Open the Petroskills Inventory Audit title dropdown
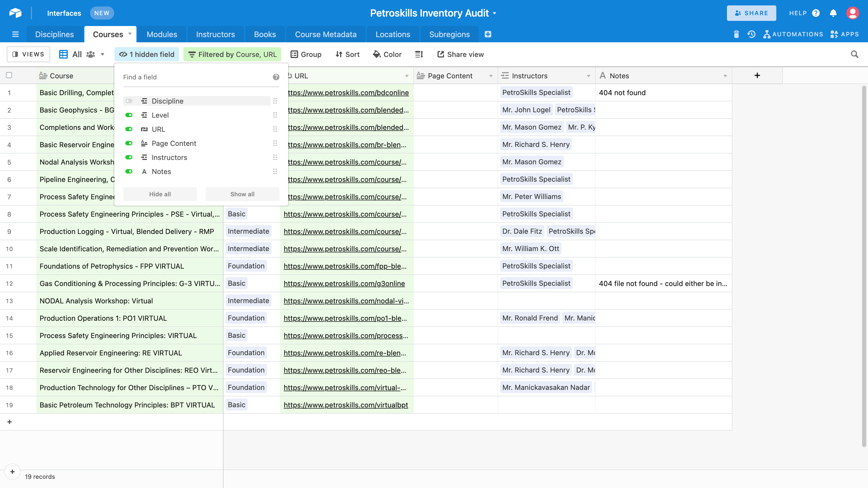This screenshot has height=488, width=868. [x=495, y=14]
